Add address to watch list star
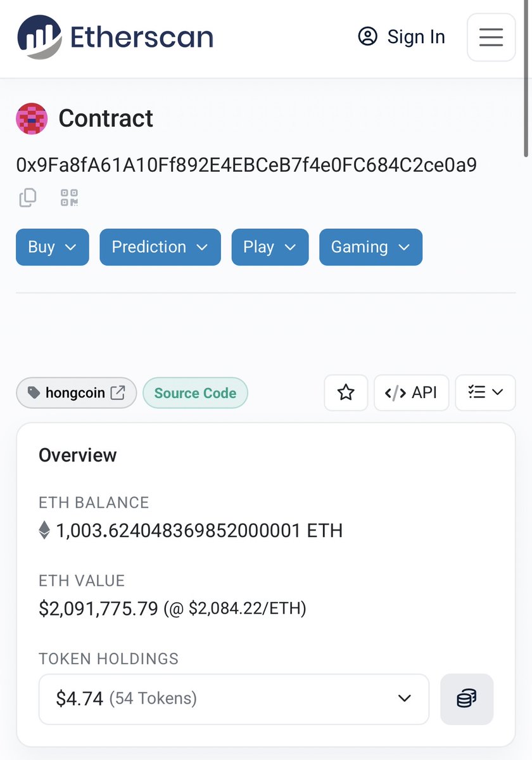 click(x=346, y=392)
